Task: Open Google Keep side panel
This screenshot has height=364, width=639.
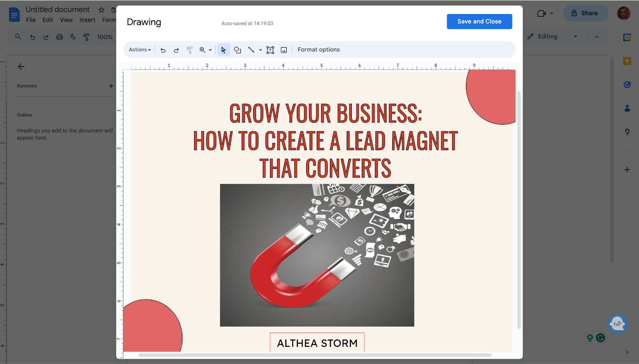Action: coord(627,61)
